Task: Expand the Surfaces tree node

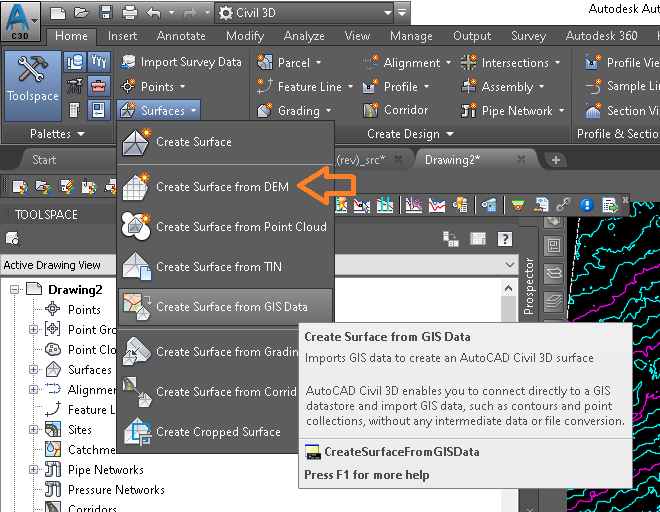Action: 33,369
